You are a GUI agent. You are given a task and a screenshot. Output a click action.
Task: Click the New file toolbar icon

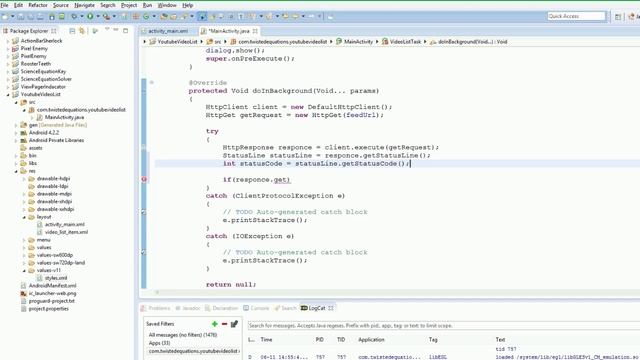point(5,16)
